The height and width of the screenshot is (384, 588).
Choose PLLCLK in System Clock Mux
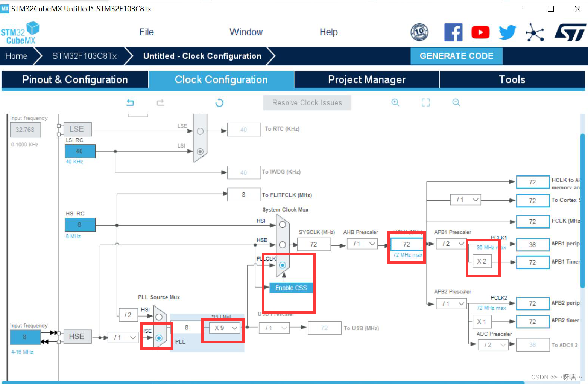coord(283,265)
